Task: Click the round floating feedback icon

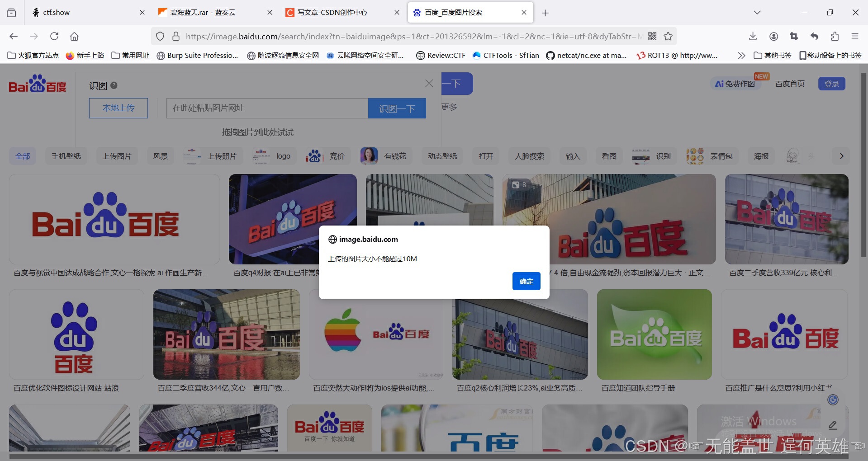Action: (x=833, y=400)
